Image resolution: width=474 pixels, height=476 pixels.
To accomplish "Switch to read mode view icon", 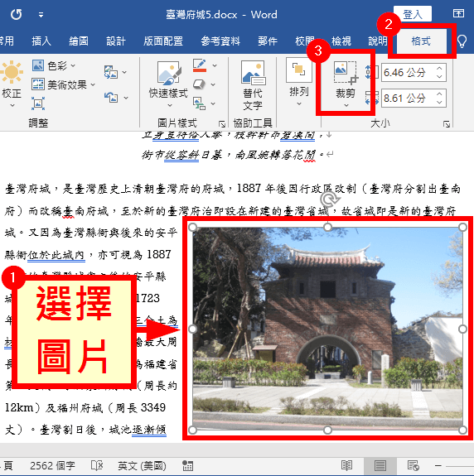I will coord(346,465).
